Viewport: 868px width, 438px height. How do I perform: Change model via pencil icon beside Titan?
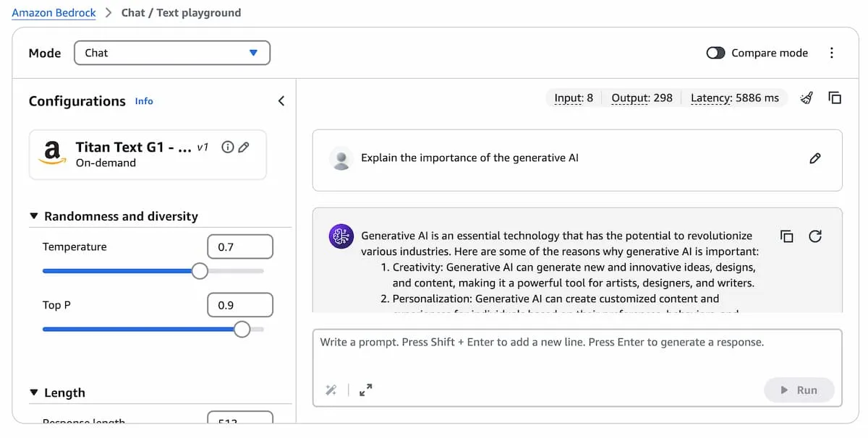pyautogui.click(x=244, y=147)
